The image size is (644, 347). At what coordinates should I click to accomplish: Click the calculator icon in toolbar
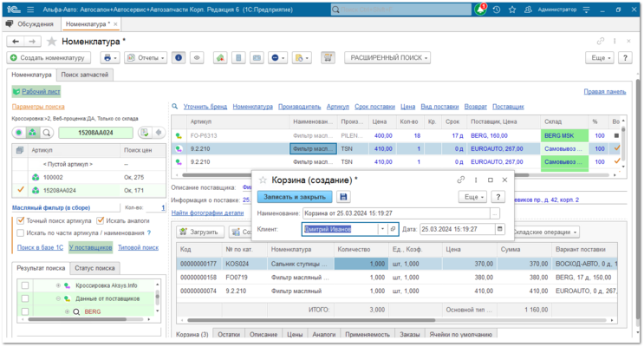(x=238, y=58)
